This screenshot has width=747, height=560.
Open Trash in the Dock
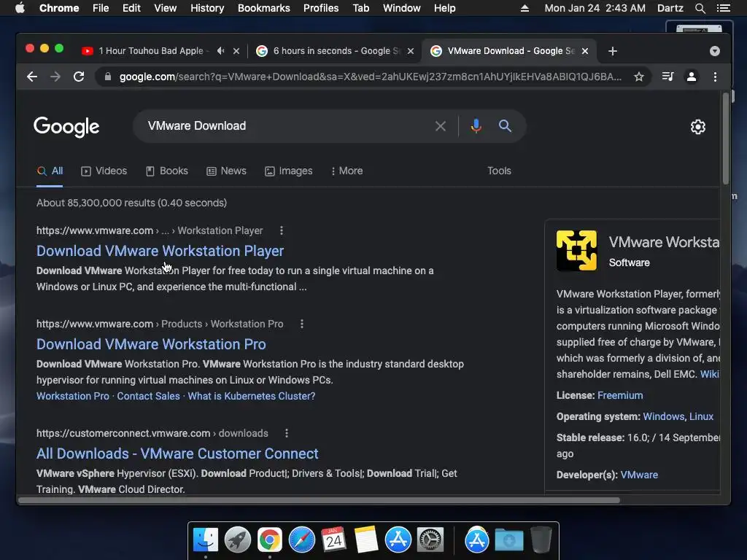[x=541, y=540]
